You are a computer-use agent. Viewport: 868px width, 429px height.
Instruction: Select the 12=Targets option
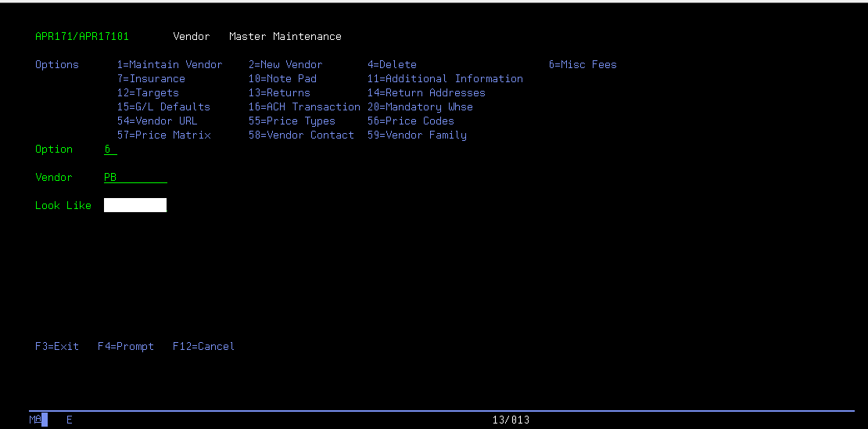click(148, 93)
